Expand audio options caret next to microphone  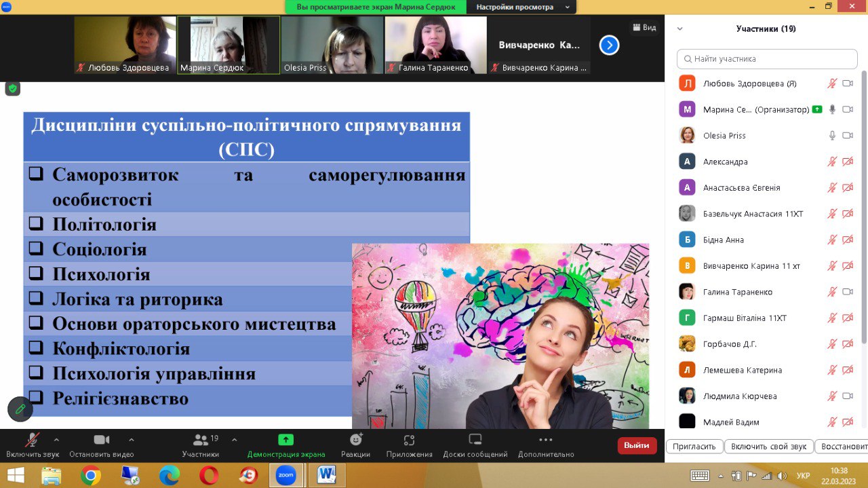click(x=56, y=440)
